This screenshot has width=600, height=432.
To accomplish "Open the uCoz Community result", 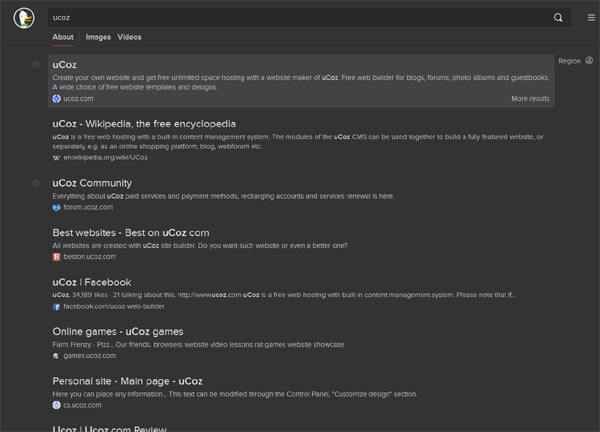I will [x=92, y=183].
